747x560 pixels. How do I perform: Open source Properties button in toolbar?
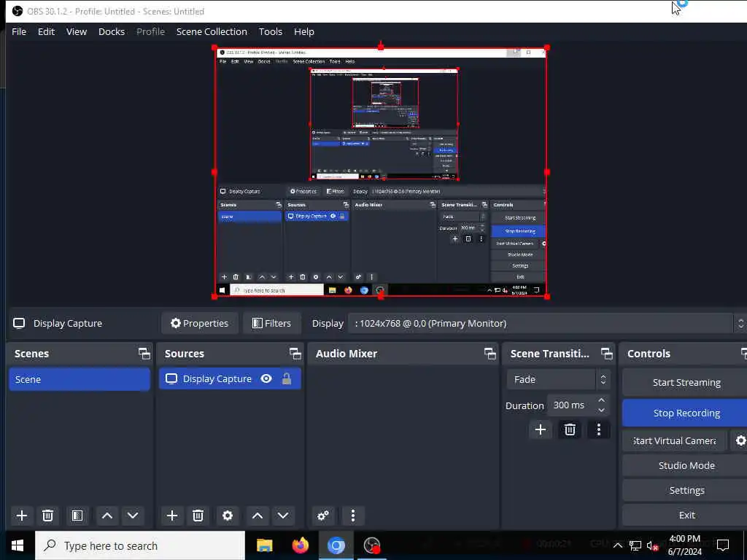(200, 323)
